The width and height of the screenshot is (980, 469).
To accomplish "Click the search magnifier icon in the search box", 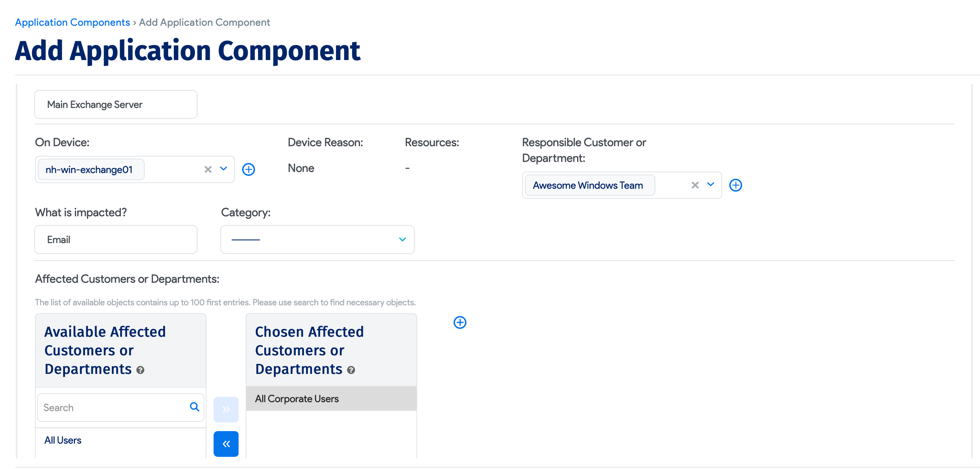I will point(194,407).
